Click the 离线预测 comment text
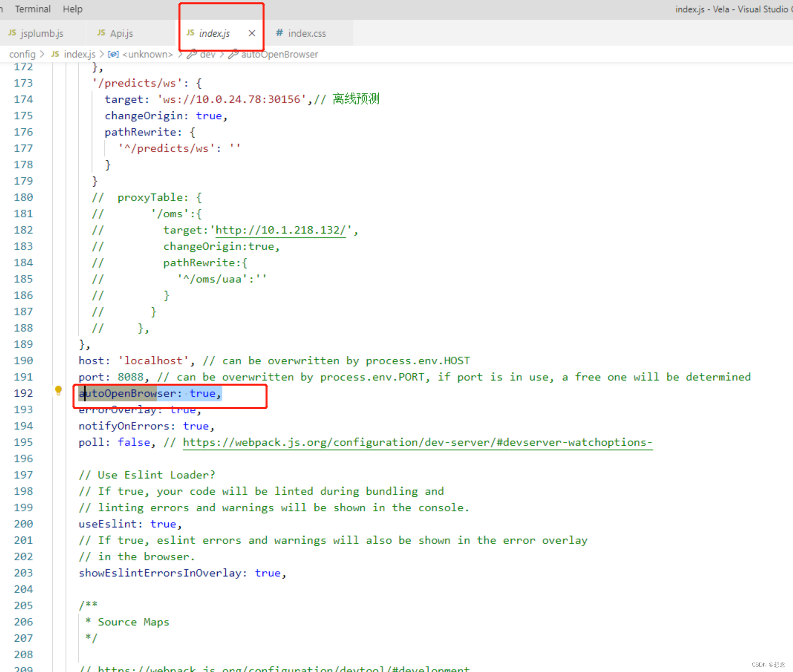This screenshot has height=672, width=793. click(355, 99)
